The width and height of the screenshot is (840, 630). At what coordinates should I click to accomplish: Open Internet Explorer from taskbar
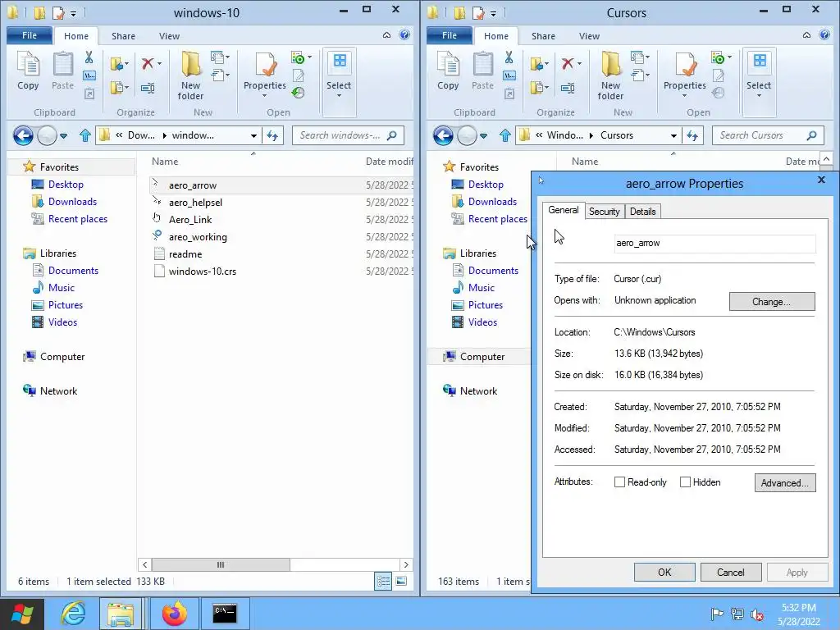(72, 613)
